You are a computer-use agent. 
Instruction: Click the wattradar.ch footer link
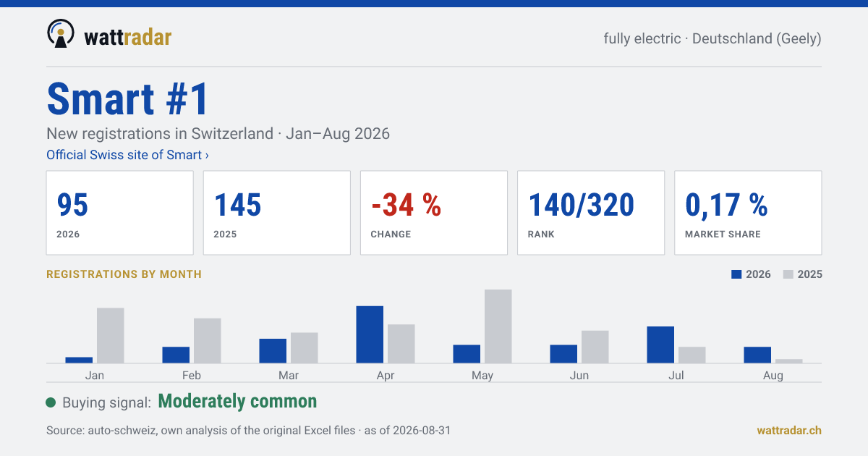pyautogui.click(x=789, y=430)
